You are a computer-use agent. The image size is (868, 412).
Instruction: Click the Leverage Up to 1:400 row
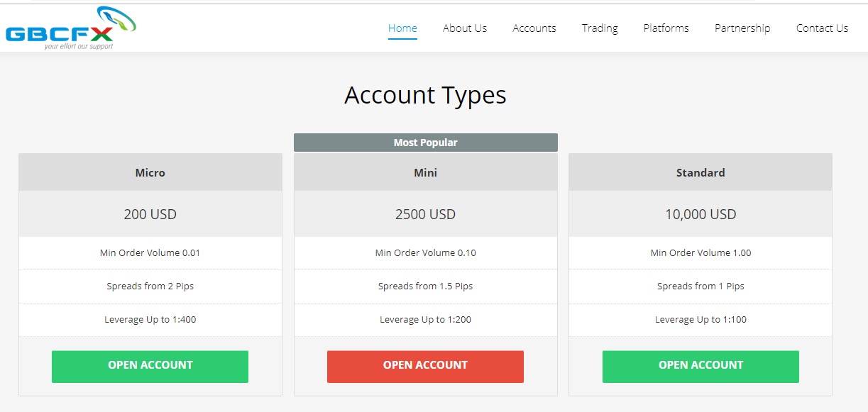(x=150, y=320)
